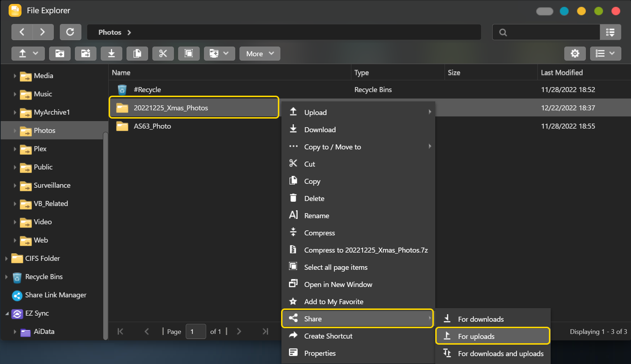Click the cut scissors toolbar icon
Image resolution: width=631 pixels, height=364 pixels.
click(x=163, y=54)
